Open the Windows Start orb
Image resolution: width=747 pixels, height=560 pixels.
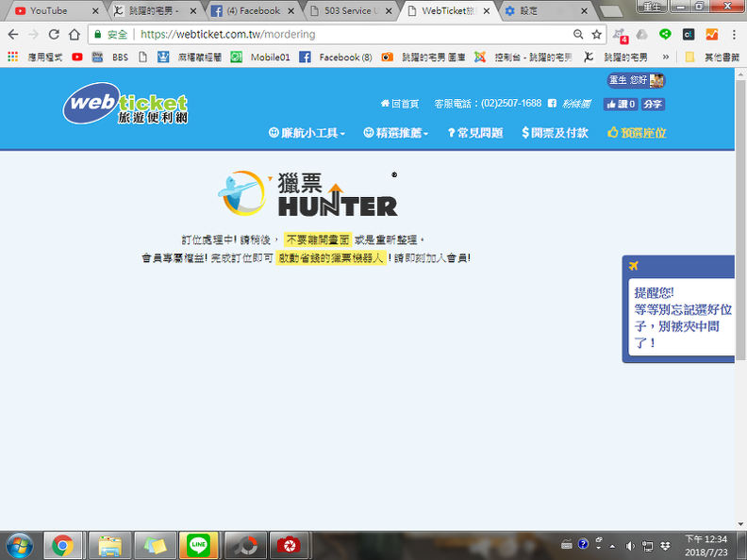(x=20, y=545)
